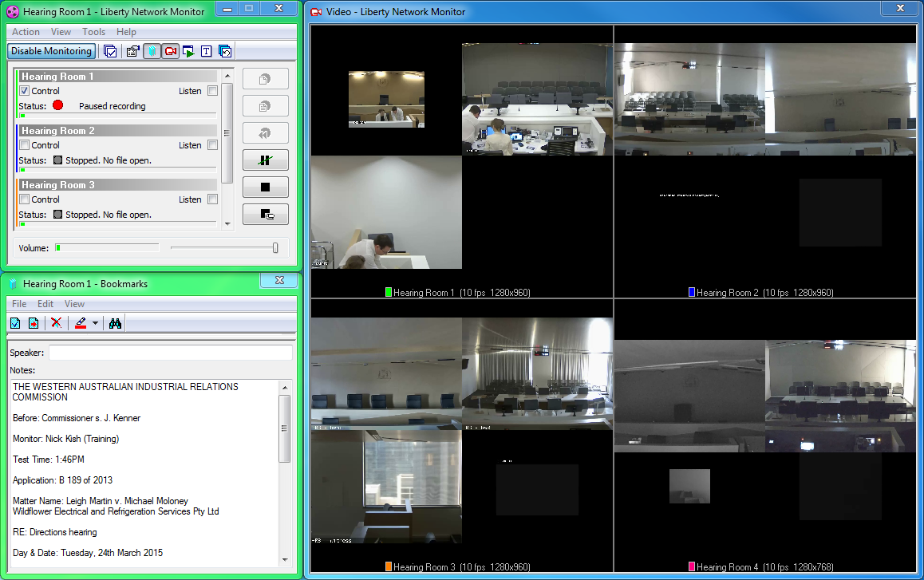Check Control checkbox for Hearing Room 3

click(24, 199)
